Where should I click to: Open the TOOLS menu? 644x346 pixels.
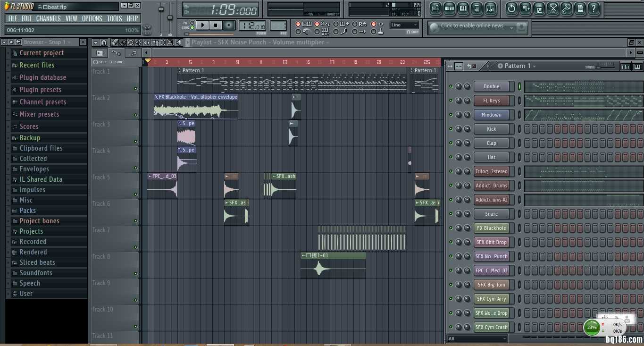[x=114, y=18]
